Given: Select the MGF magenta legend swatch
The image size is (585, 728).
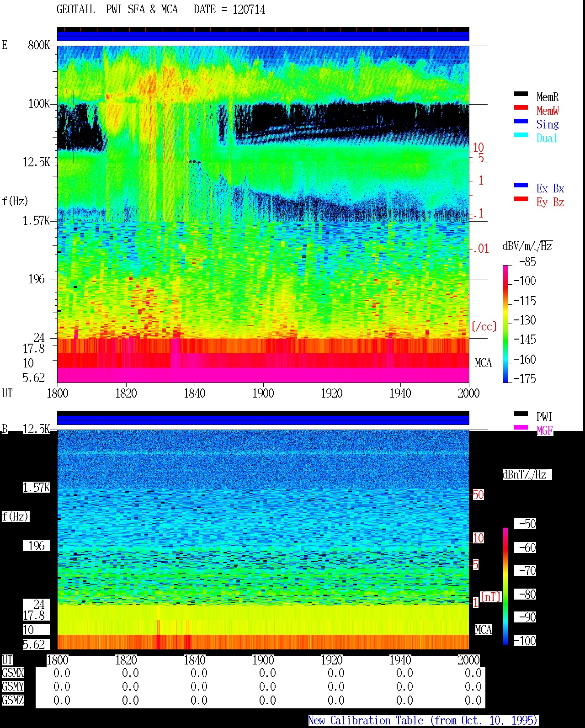Looking at the screenshot, I should 521,427.
